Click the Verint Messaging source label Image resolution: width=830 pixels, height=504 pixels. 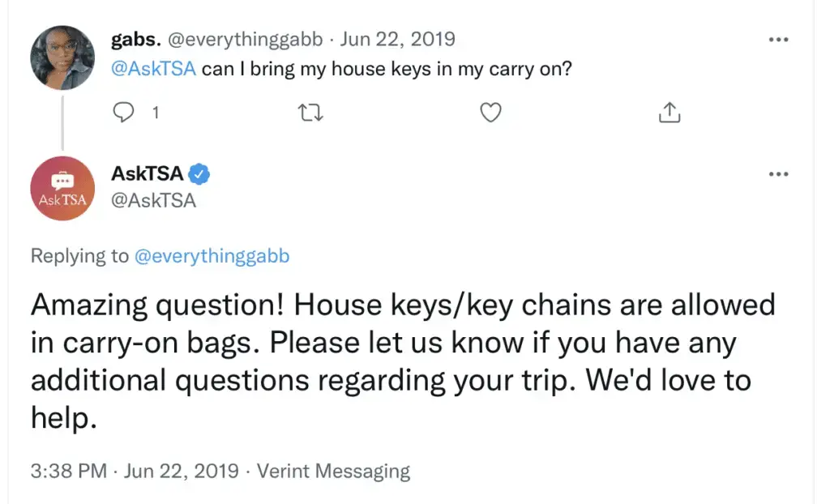click(333, 471)
